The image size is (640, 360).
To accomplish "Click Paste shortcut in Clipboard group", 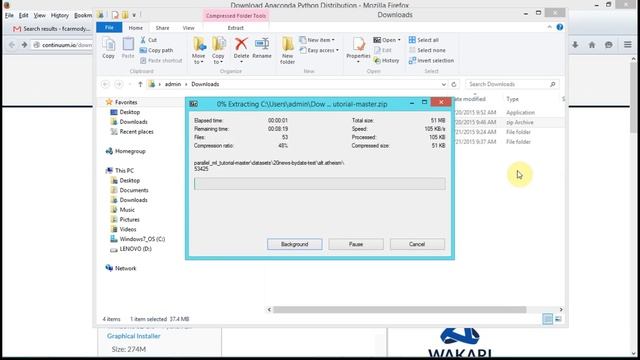I will [x=161, y=60].
